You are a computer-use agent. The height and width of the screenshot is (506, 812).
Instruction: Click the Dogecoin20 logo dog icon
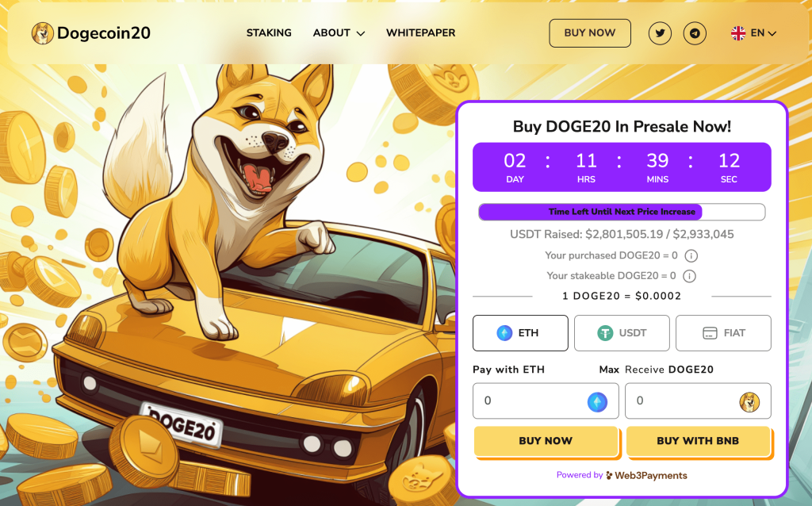click(x=43, y=33)
